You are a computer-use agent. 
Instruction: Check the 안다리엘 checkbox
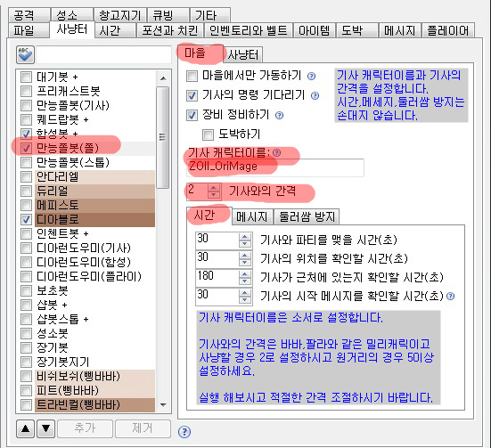[27, 176]
